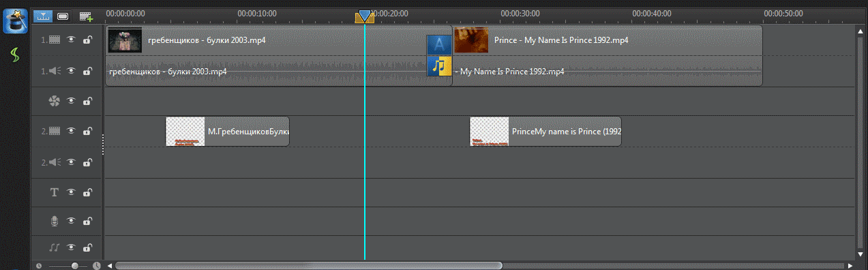Click the track-header width handle dots

tap(103, 144)
